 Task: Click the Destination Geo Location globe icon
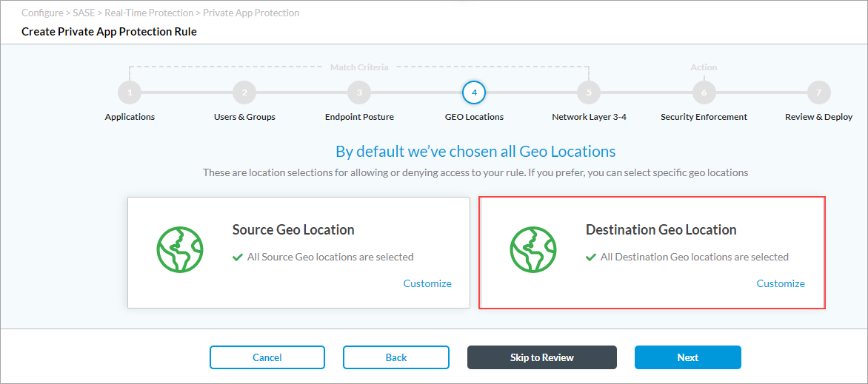coord(533,249)
